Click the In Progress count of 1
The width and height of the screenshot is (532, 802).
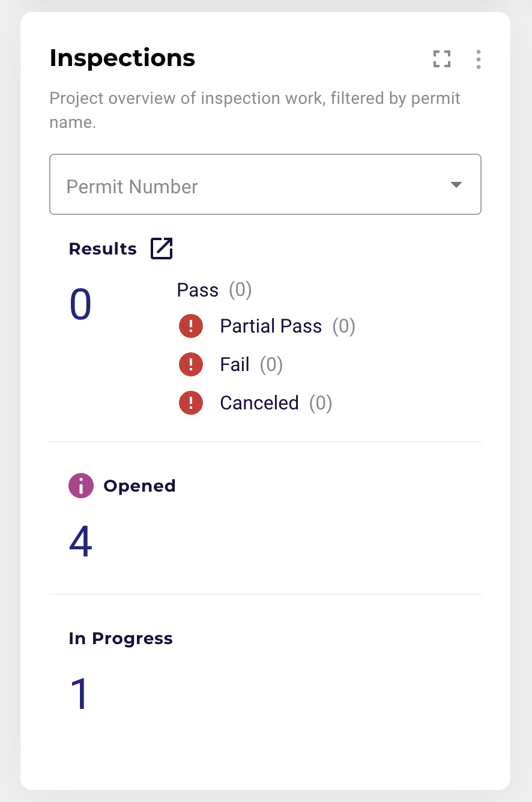point(79,695)
